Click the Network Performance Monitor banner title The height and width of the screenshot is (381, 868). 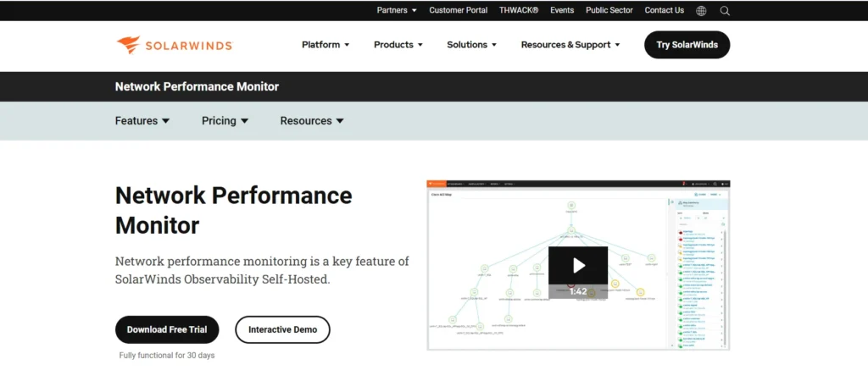point(197,87)
